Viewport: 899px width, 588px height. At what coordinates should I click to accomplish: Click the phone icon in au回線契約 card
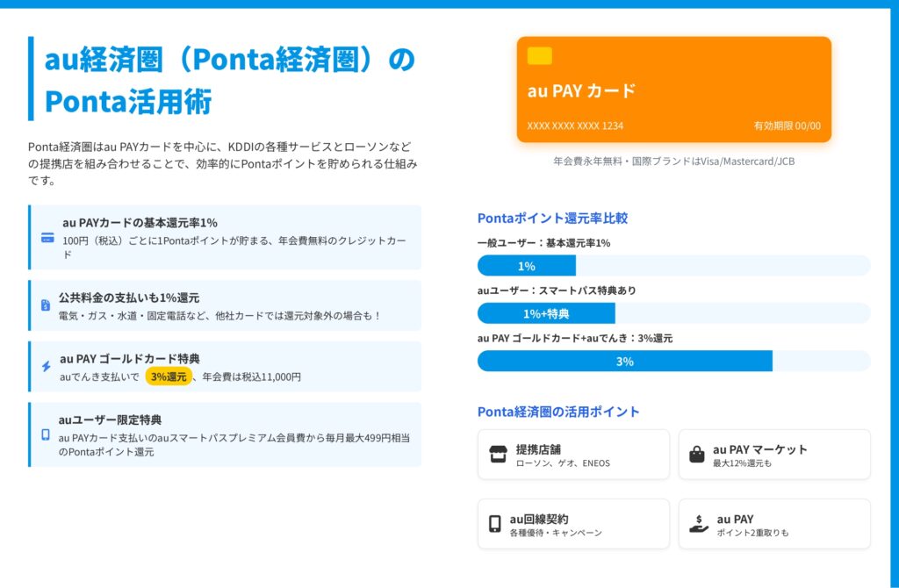(x=495, y=524)
